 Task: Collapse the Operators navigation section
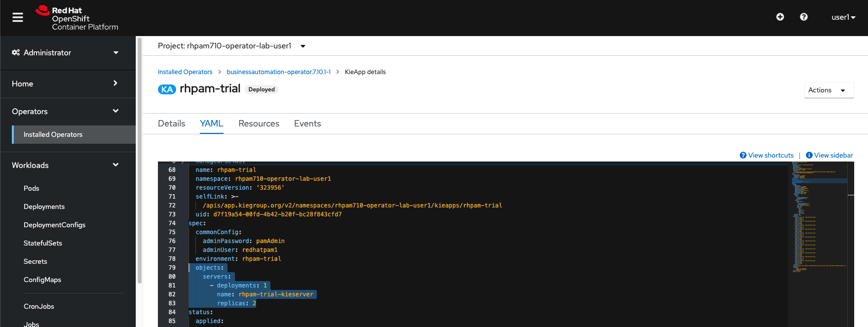(68, 112)
